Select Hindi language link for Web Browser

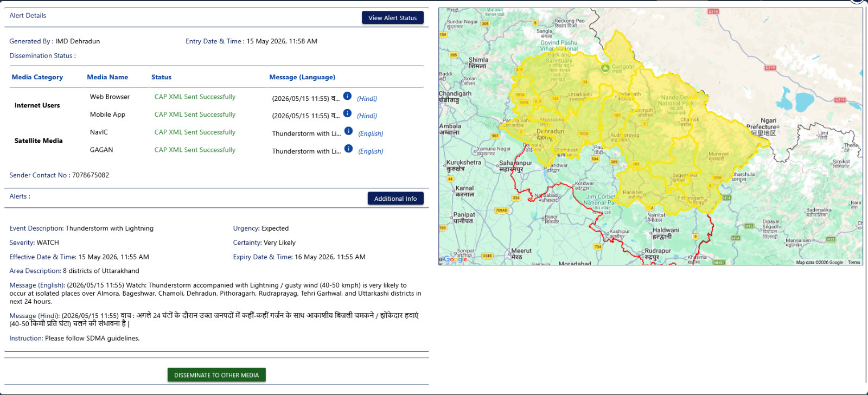[x=367, y=99]
